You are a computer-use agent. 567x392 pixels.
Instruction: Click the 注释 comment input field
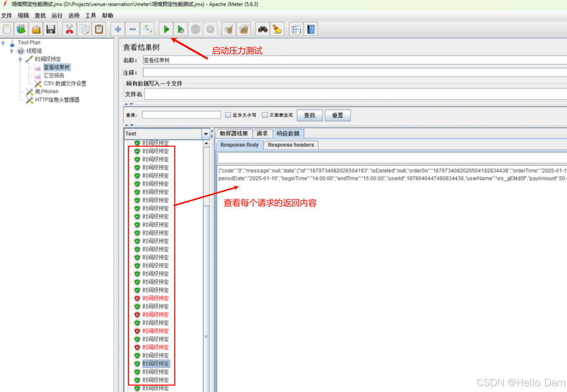click(354, 73)
